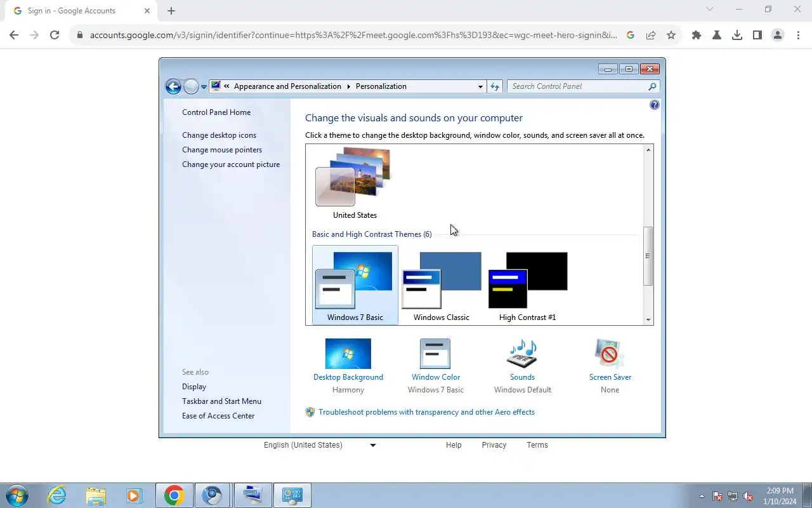812x508 pixels.
Task: Open the Sounds icon
Action: 522,354
